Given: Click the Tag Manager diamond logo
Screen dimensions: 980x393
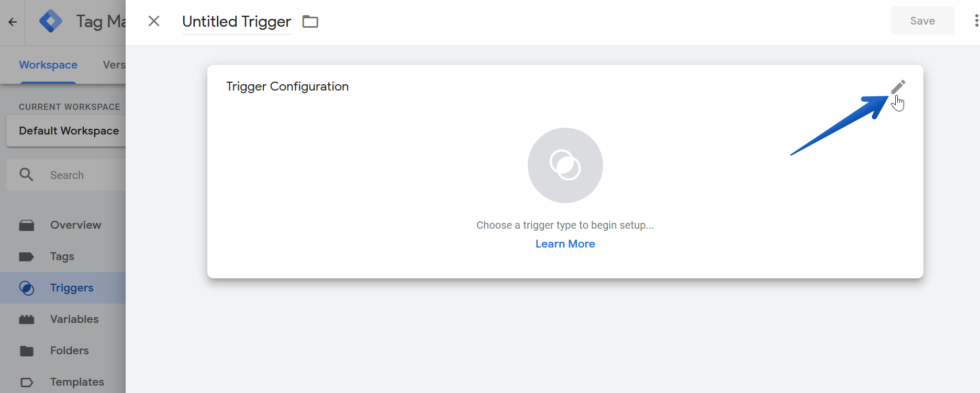Looking at the screenshot, I should (51, 21).
